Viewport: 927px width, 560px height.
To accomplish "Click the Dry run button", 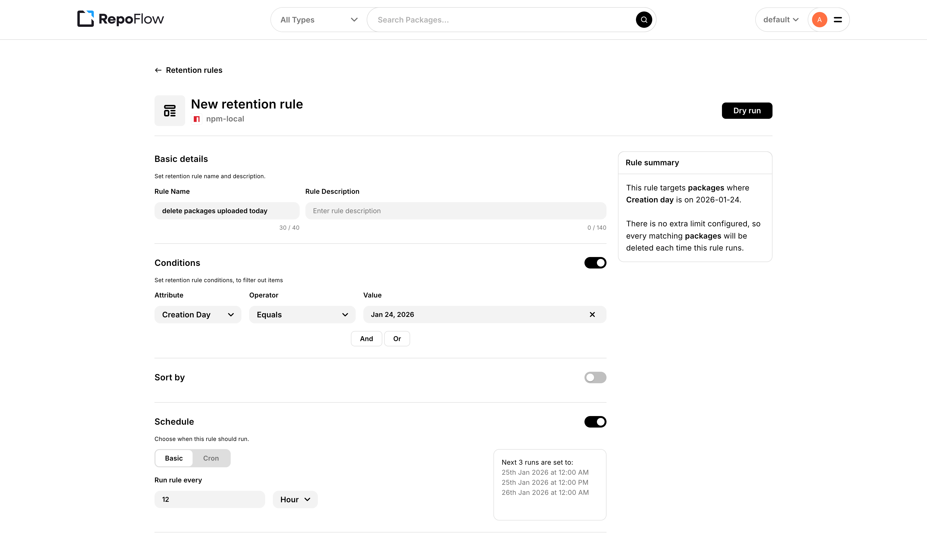I will [747, 110].
